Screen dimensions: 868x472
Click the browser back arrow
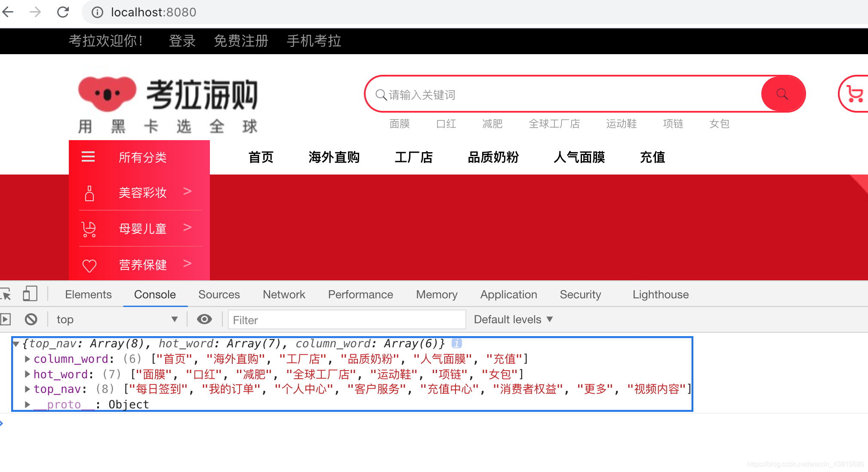(8, 12)
